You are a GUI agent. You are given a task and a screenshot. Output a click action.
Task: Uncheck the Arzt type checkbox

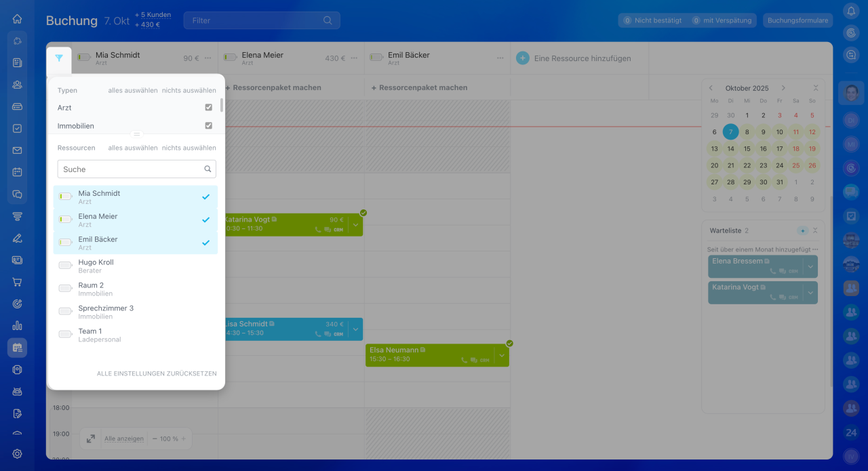click(x=209, y=107)
